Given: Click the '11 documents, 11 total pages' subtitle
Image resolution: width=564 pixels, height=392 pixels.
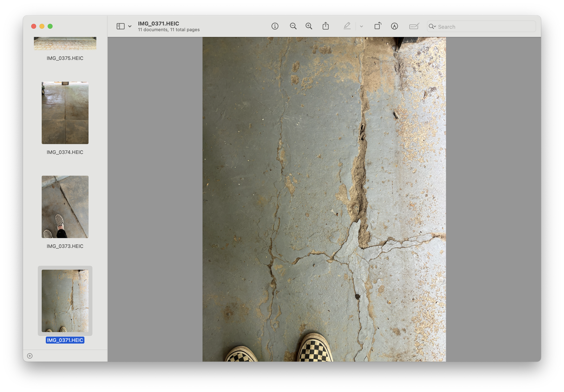Looking at the screenshot, I should [169, 30].
